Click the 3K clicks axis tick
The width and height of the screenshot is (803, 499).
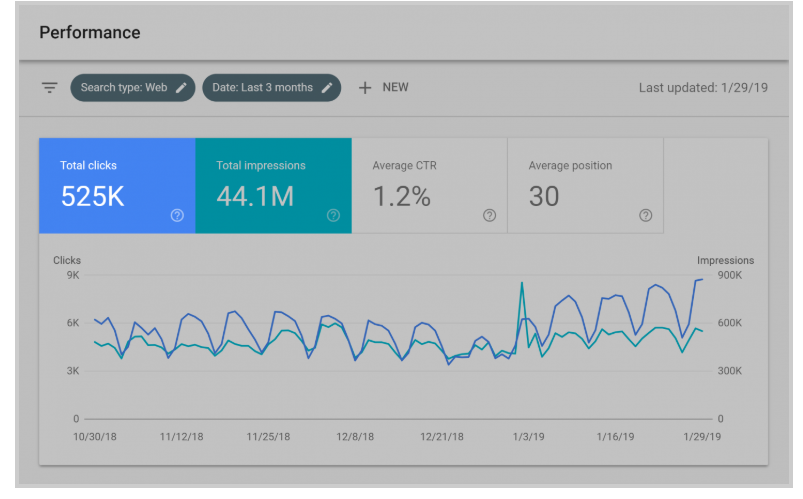click(73, 370)
